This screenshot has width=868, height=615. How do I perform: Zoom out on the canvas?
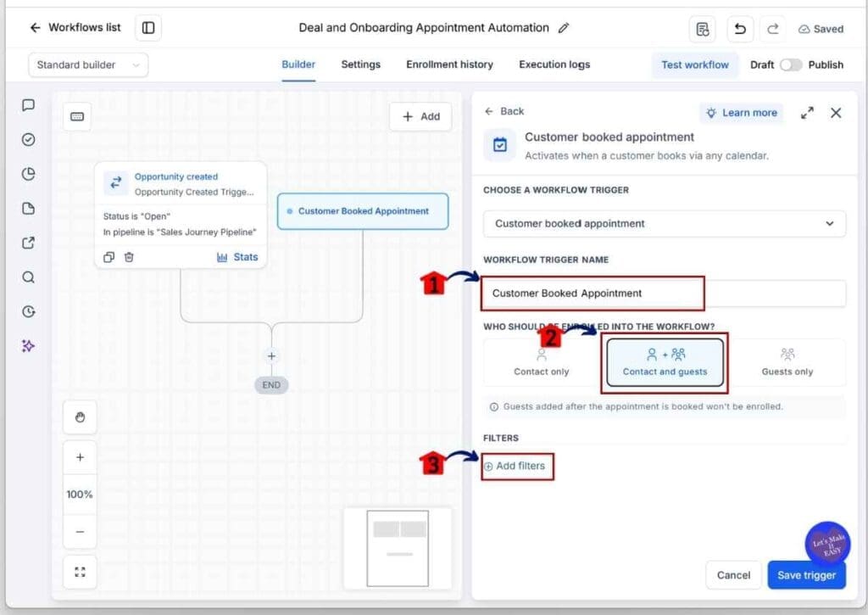point(80,532)
